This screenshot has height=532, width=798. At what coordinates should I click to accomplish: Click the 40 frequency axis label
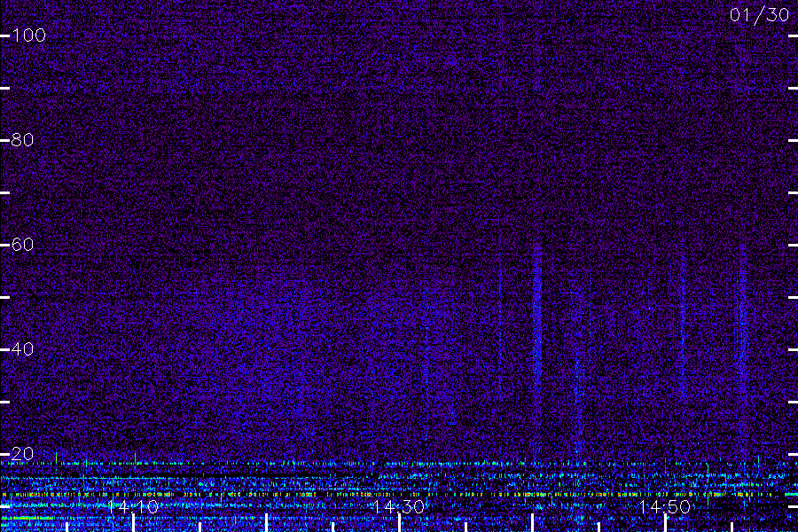pos(22,349)
